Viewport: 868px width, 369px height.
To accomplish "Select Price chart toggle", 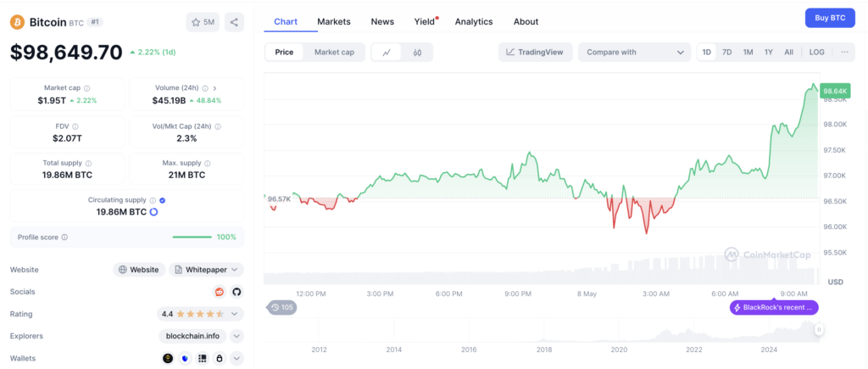I will click(284, 52).
